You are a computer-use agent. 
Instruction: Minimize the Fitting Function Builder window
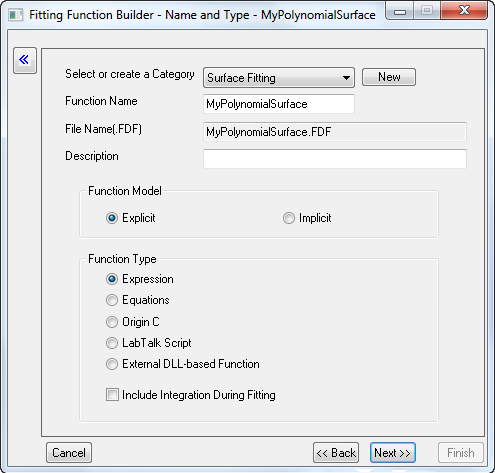pos(400,12)
